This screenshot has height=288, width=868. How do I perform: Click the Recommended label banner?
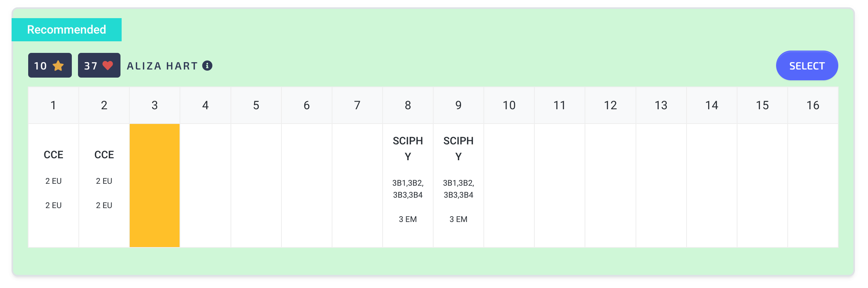pos(66,30)
